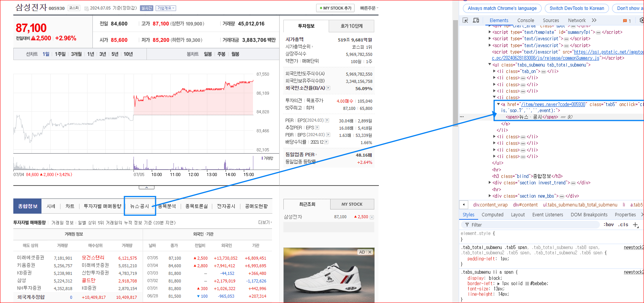Select the 1일 line chart period

click(46, 54)
